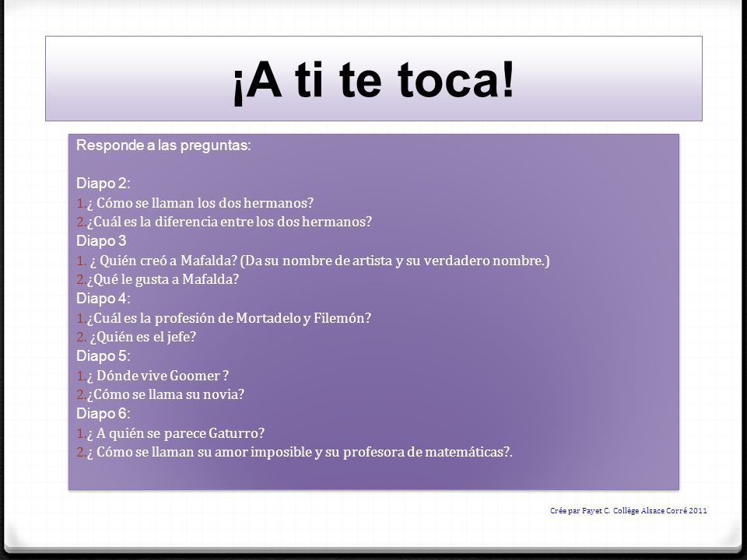Click the "Diapo 3" heading
The width and height of the screenshot is (747, 560).
tap(101, 241)
